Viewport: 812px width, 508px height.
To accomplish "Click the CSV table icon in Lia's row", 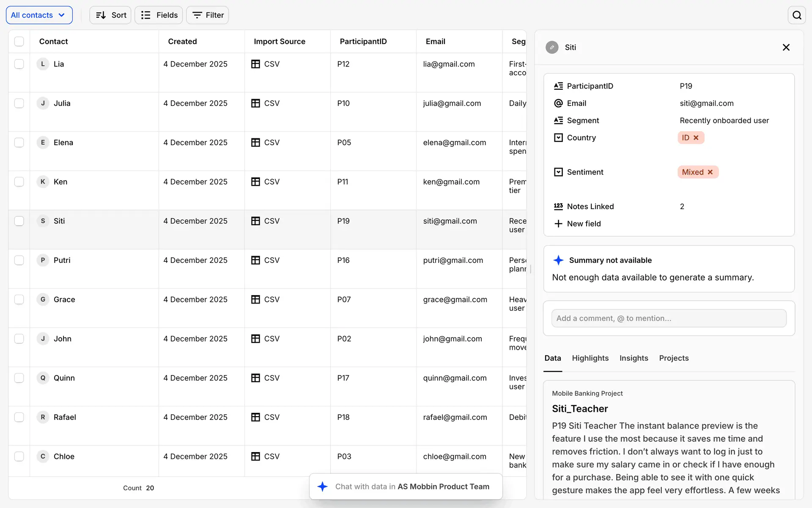I will pos(255,64).
